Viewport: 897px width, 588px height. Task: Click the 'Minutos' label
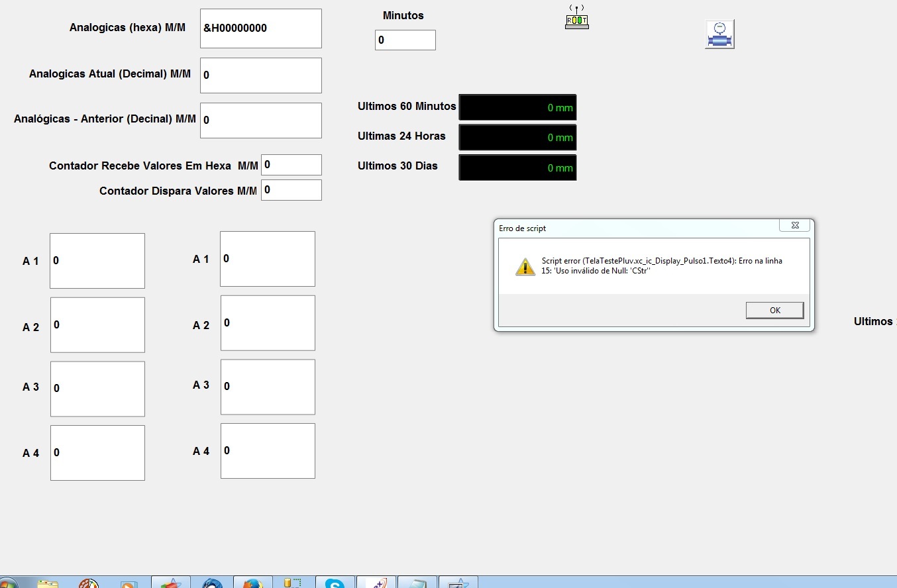coord(403,15)
